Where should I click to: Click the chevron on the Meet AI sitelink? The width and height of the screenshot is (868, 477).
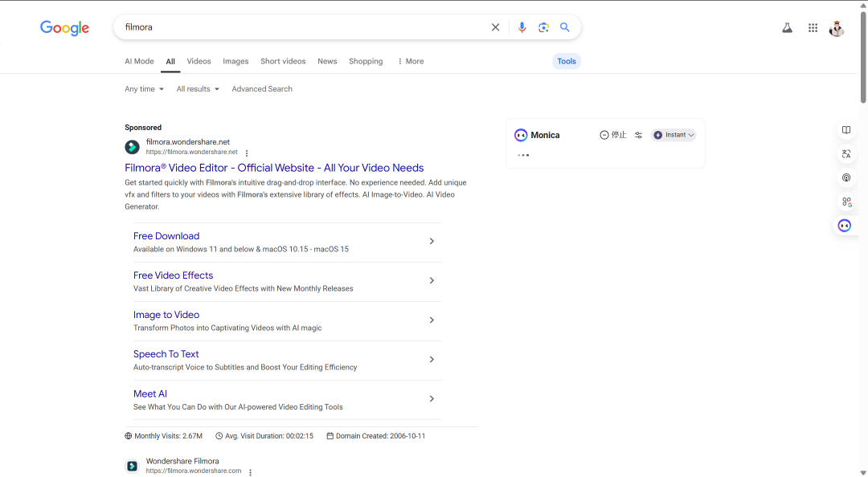click(432, 399)
